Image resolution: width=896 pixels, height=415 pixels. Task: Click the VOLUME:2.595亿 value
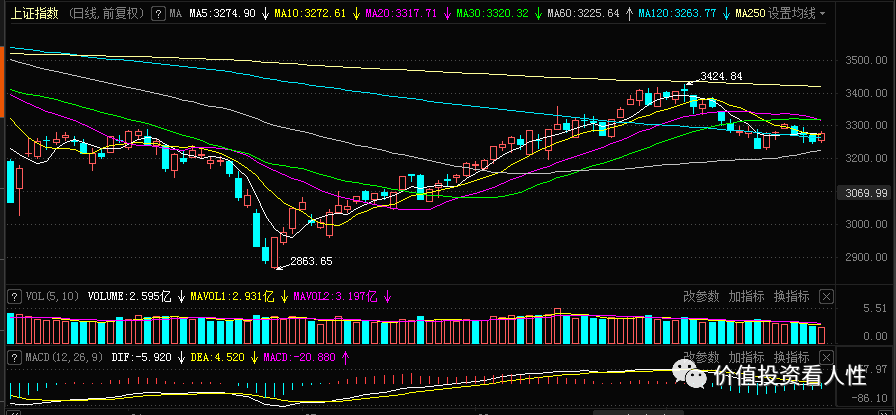(x=130, y=297)
